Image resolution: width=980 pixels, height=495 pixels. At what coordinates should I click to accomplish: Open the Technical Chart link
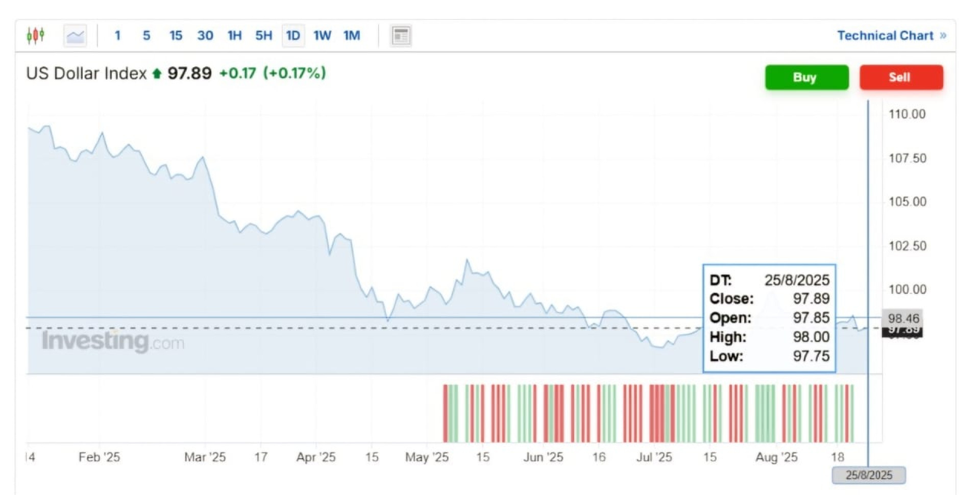tap(885, 36)
